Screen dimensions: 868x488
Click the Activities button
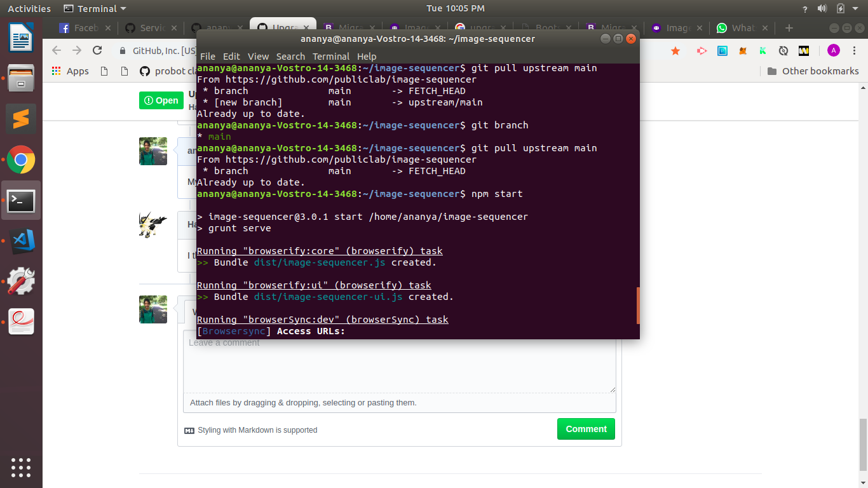[29, 8]
